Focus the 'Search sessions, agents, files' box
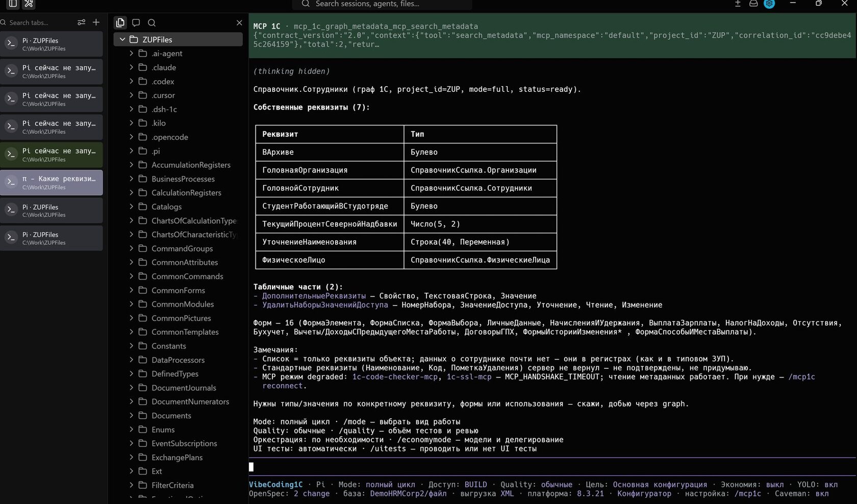857x504 pixels. [382, 4]
